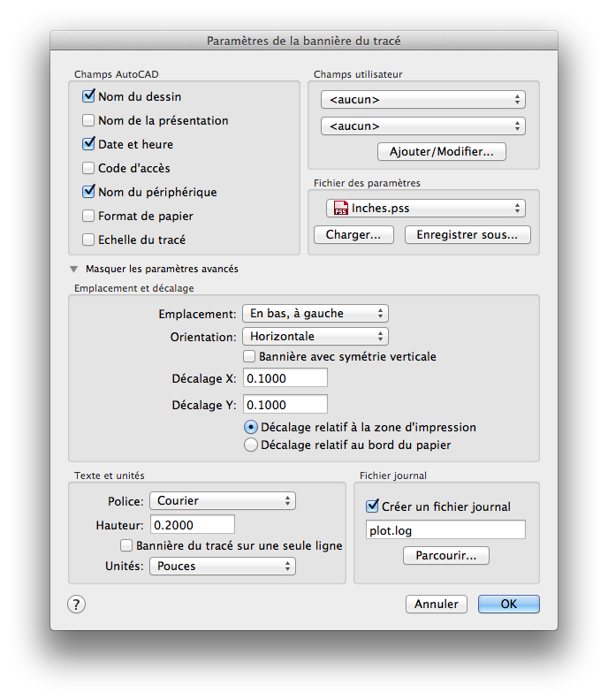Click the PSS file icon beside Inches.pss

coord(340,208)
